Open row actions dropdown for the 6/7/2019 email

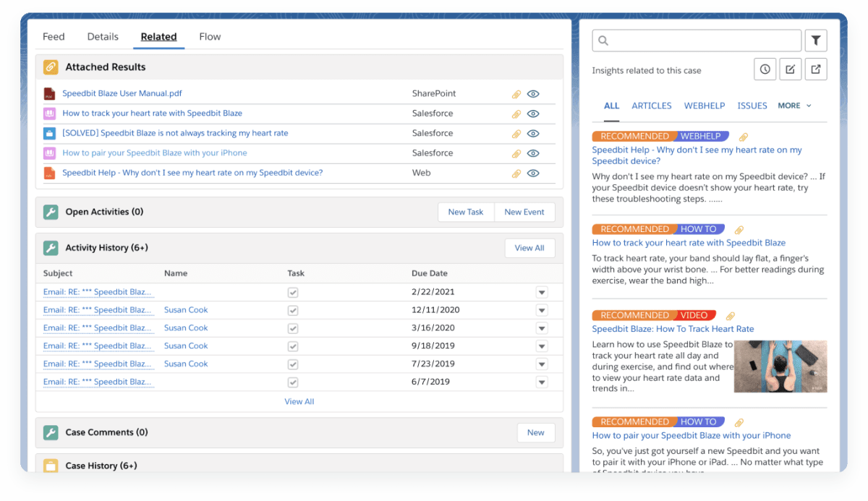(542, 382)
